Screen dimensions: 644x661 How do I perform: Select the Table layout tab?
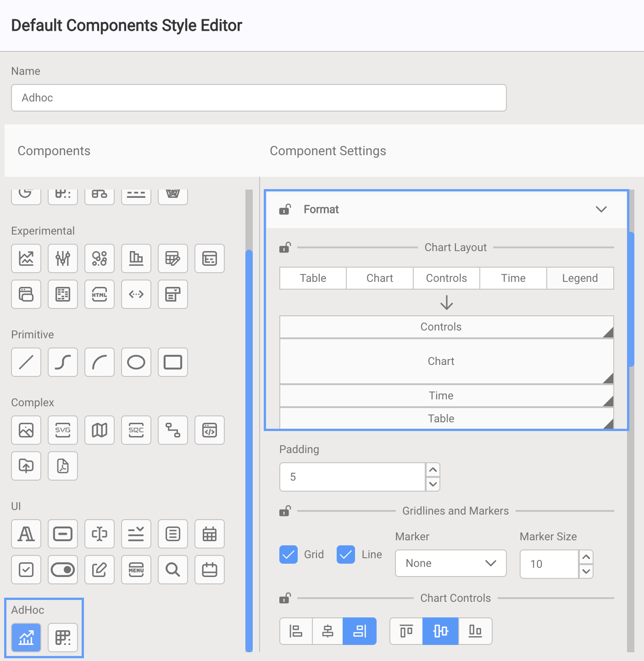click(x=313, y=278)
